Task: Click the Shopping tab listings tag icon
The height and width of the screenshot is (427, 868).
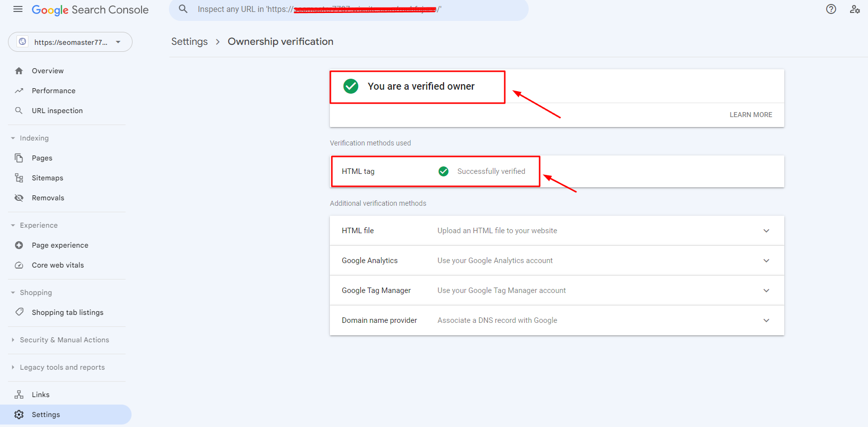Action: tap(19, 312)
